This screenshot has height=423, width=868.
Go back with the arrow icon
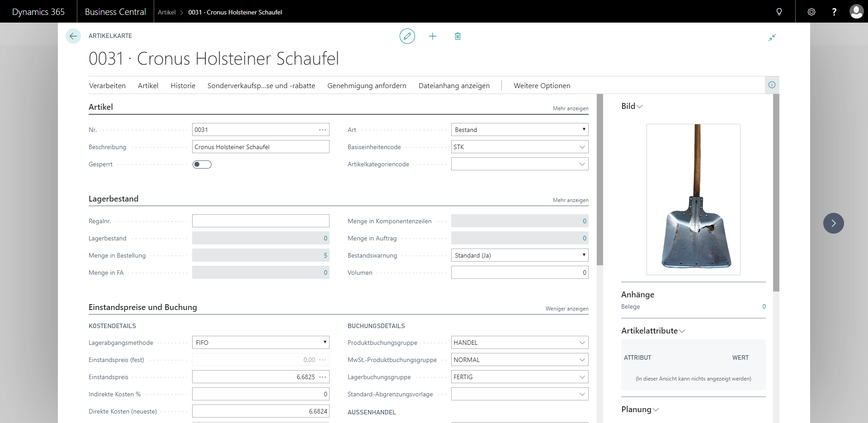(73, 36)
